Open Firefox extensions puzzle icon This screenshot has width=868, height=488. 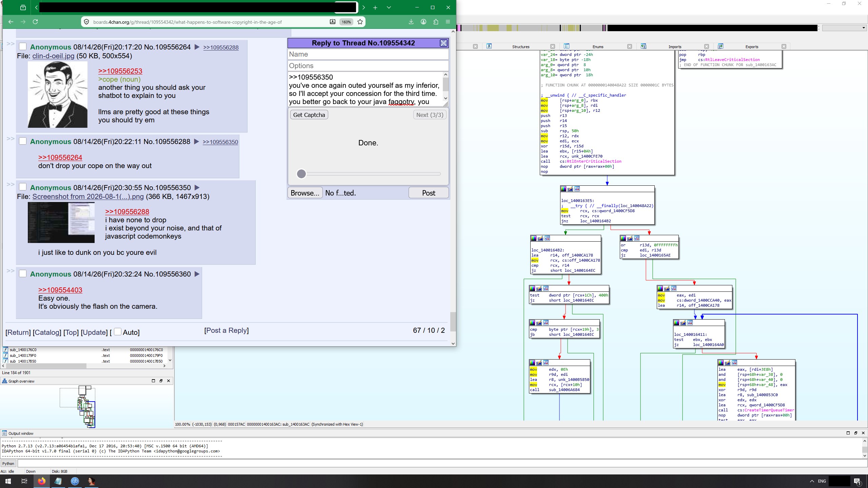click(436, 22)
